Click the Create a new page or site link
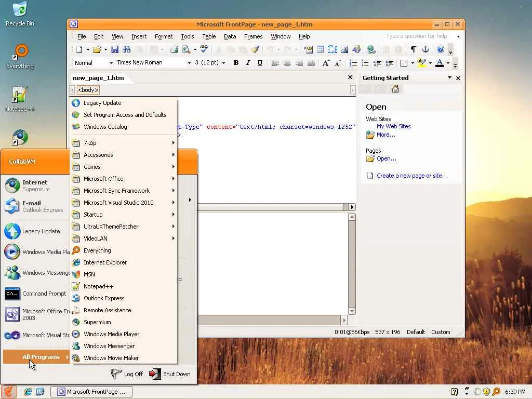 click(412, 176)
